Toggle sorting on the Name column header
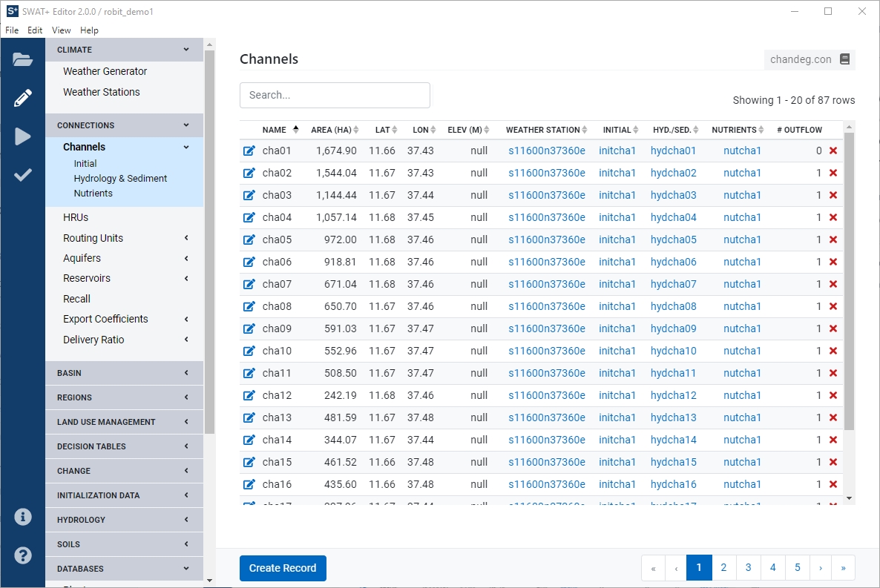Screen dimensions: 880x588 coord(280,130)
